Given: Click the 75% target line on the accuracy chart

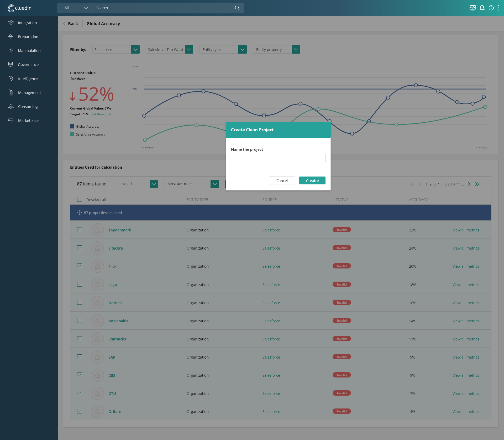Looking at the screenshot, I should (315, 89).
